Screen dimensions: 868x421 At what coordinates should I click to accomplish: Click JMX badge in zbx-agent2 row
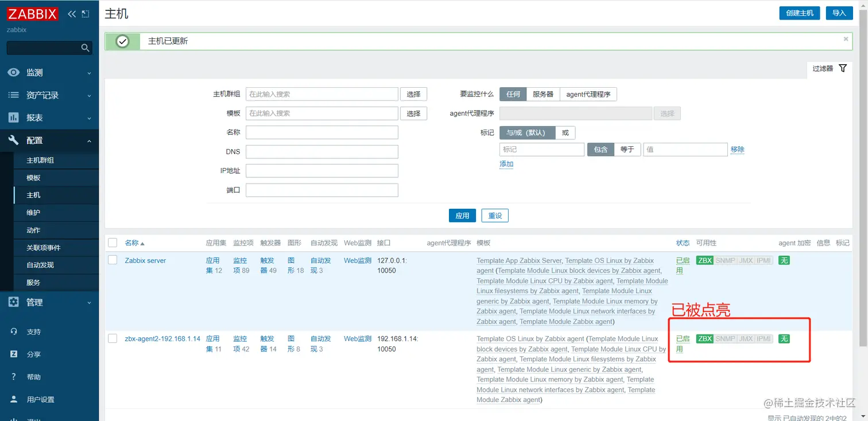(x=746, y=339)
